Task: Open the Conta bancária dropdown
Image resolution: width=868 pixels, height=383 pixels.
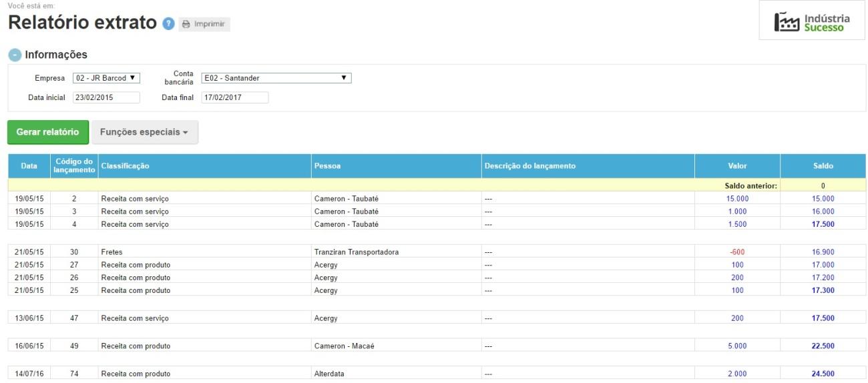Action: [276, 78]
